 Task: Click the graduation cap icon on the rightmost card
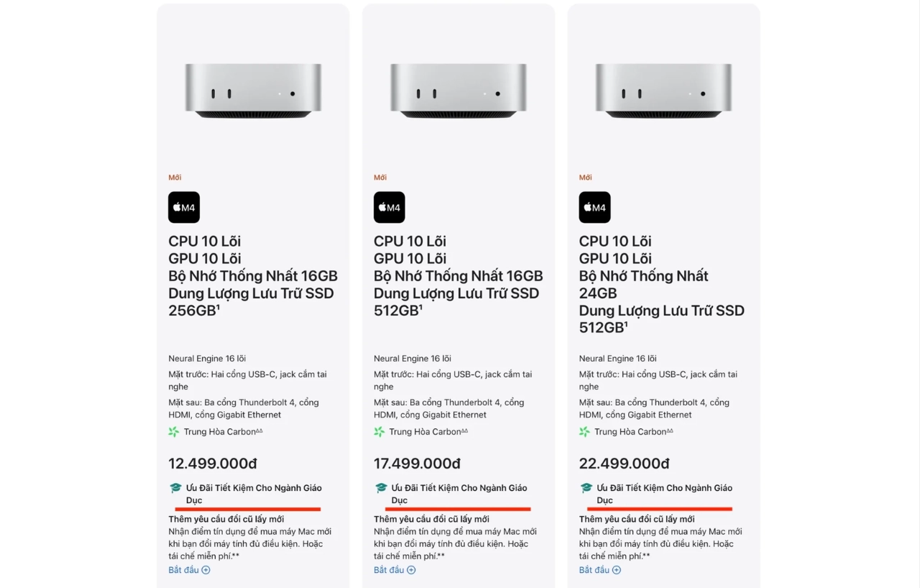click(x=586, y=487)
